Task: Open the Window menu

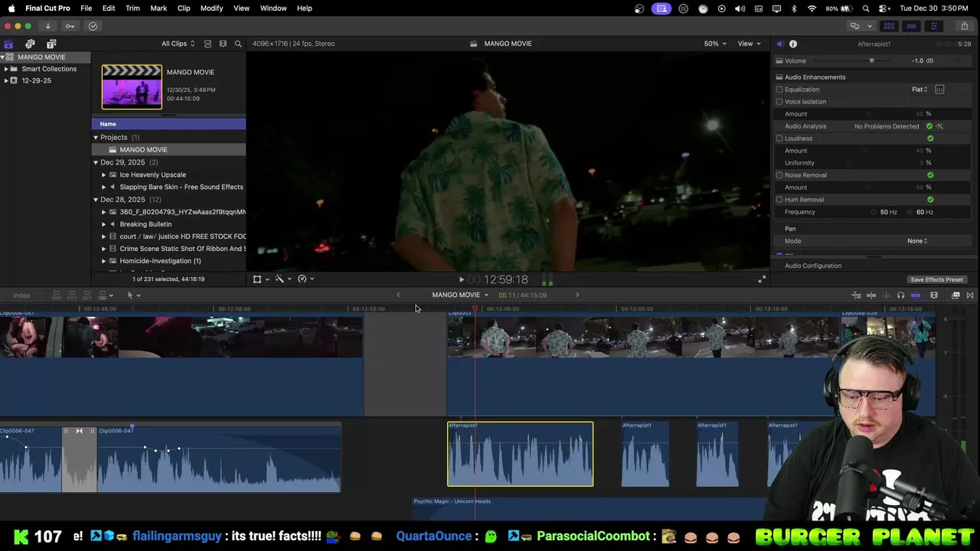Action: (273, 8)
